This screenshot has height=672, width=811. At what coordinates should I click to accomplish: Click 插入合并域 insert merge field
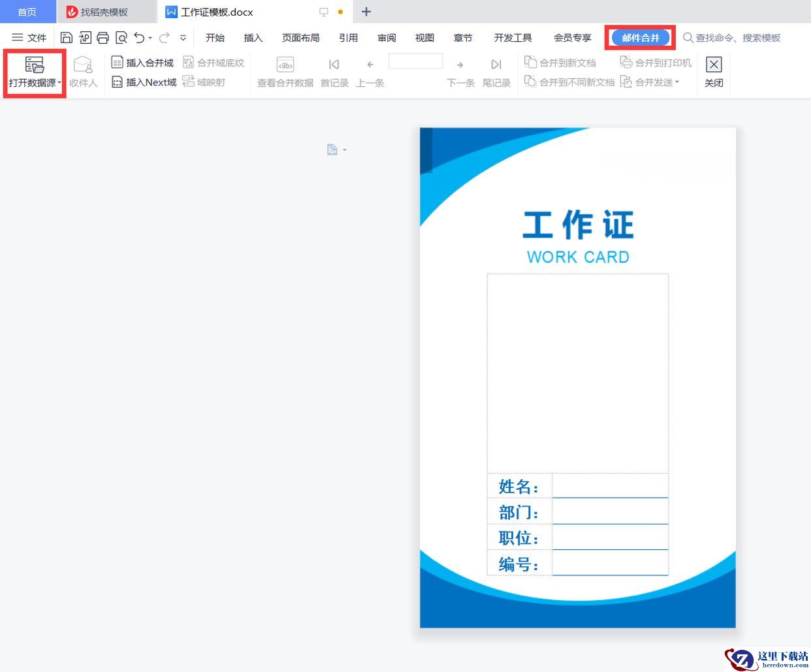pyautogui.click(x=142, y=63)
